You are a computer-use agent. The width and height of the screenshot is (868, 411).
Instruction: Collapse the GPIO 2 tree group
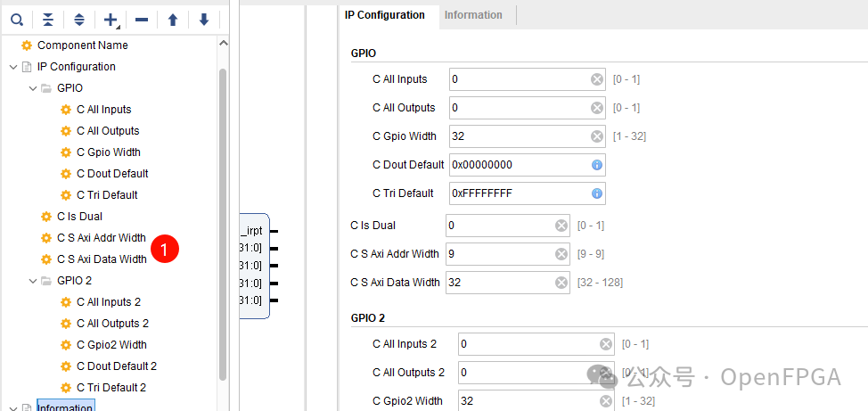(33, 281)
